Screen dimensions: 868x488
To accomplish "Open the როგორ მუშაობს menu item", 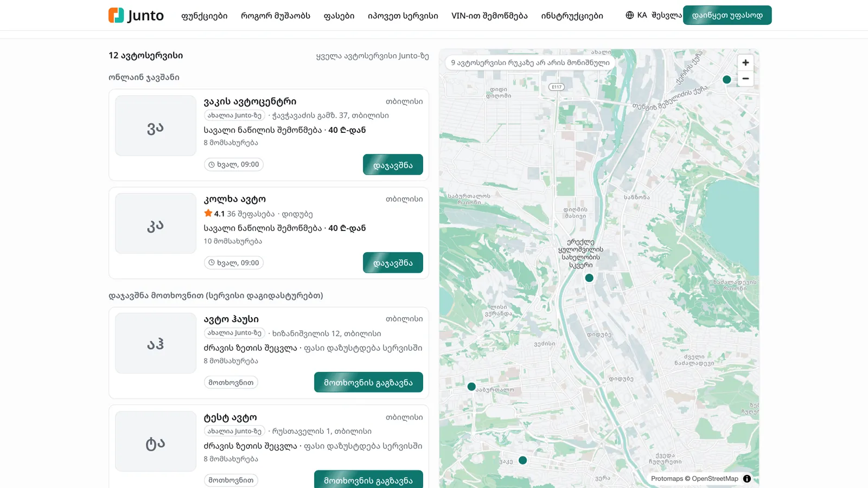I will pyautogui.click(x=276, y=16).
